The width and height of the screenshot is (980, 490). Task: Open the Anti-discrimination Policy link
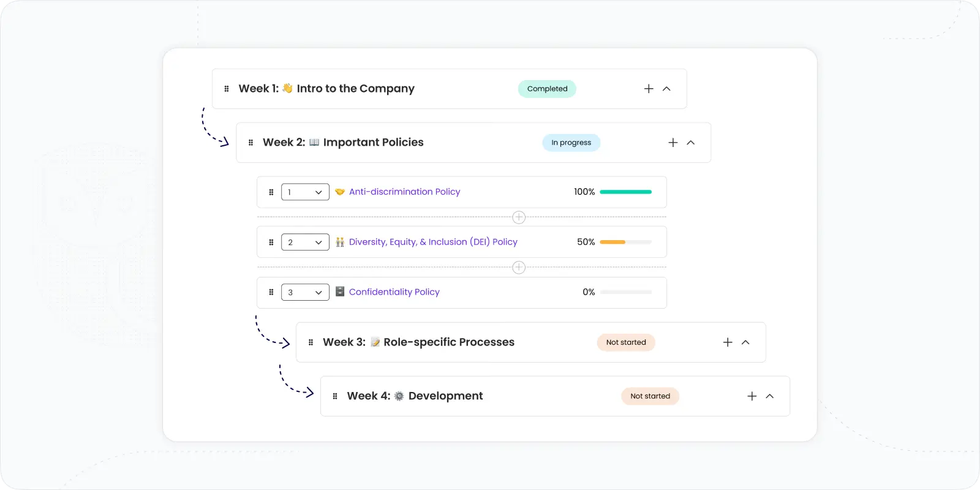pos(404,192)
